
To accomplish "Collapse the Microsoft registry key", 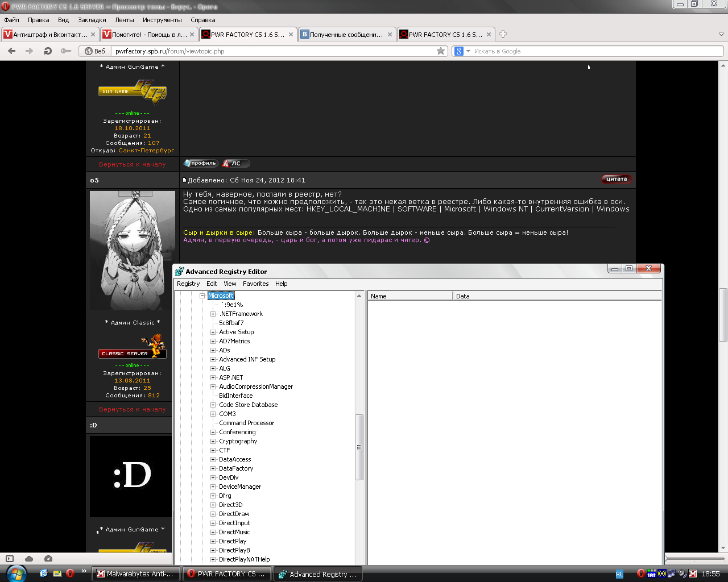I will coord(202,296).
